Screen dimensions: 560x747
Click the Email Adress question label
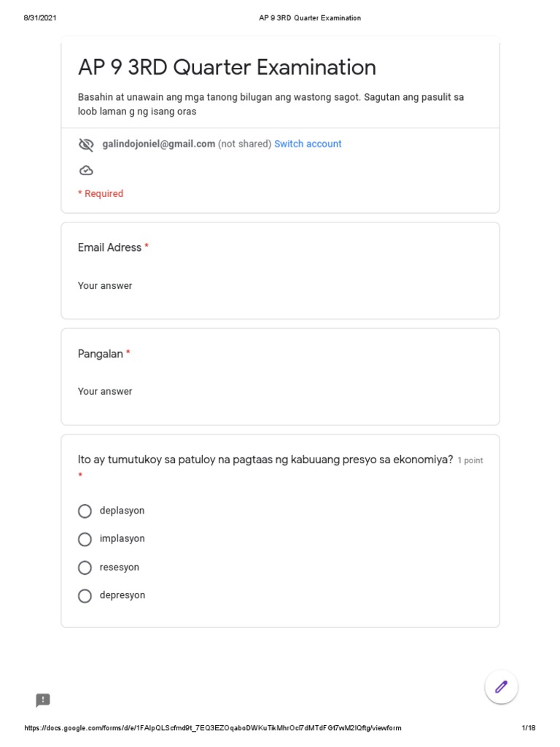(x=109, y=248)
